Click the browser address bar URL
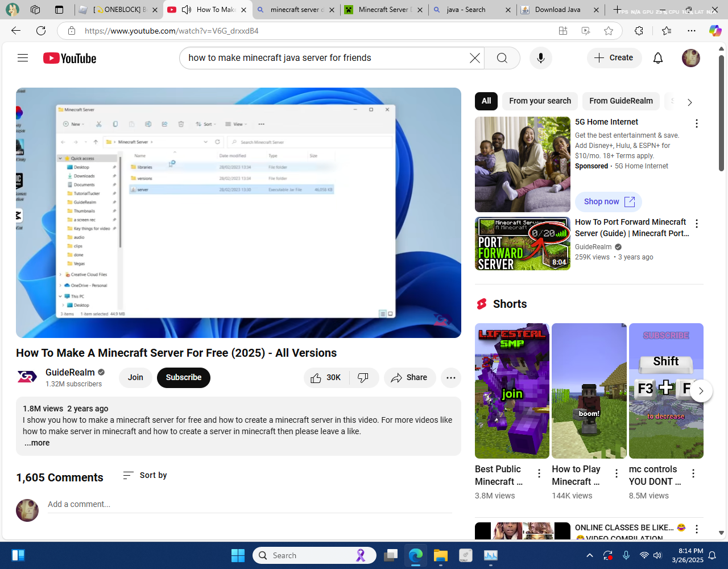 (172, 31)
